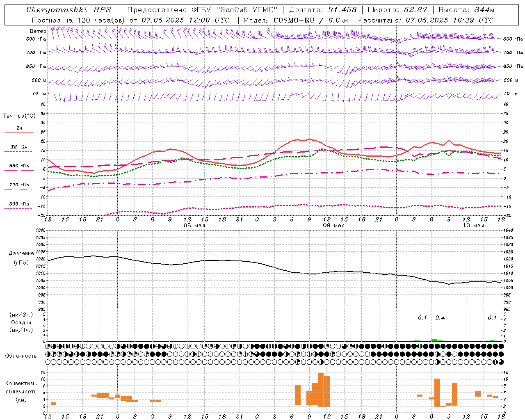Click the (км) units label
Image resolution: width=525 pixels, height=420 pixels.
click(21, 399)
